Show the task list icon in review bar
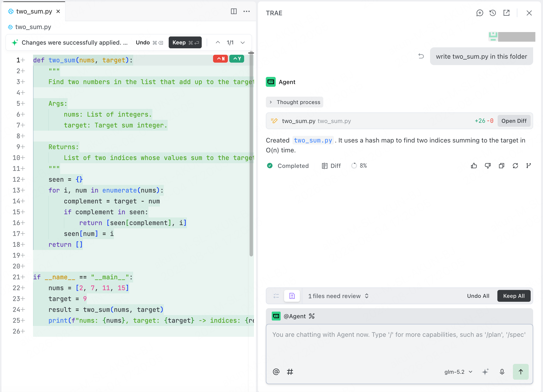This screenshot has width=543, height=392. pos(276,296)
